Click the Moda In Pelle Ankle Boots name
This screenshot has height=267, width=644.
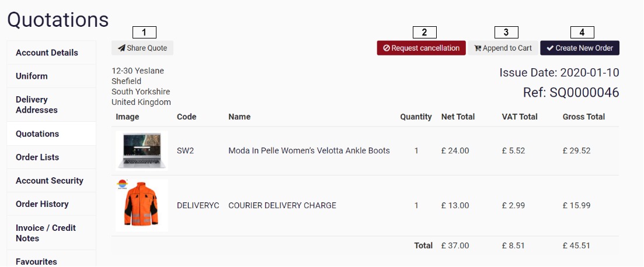[309, 151]
